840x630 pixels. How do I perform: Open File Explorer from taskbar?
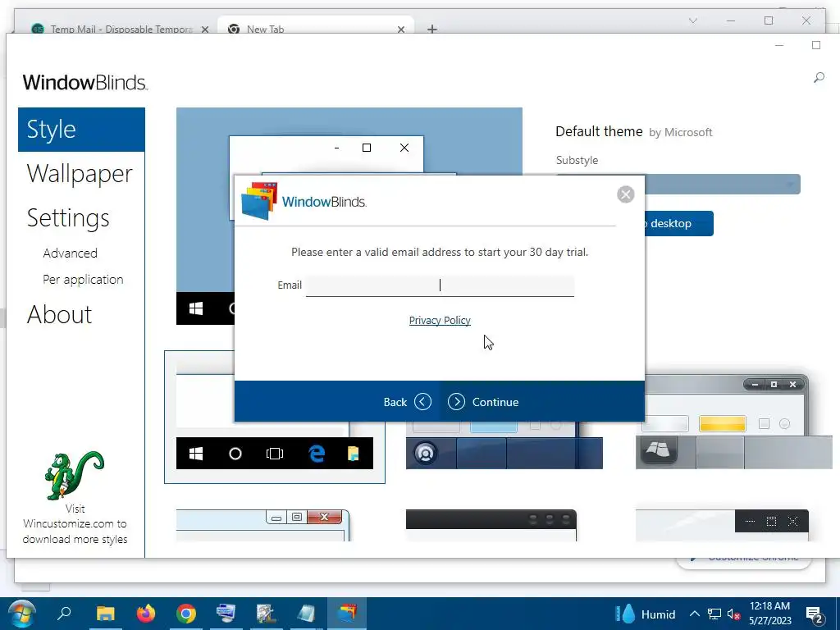[x=106, y=614]
